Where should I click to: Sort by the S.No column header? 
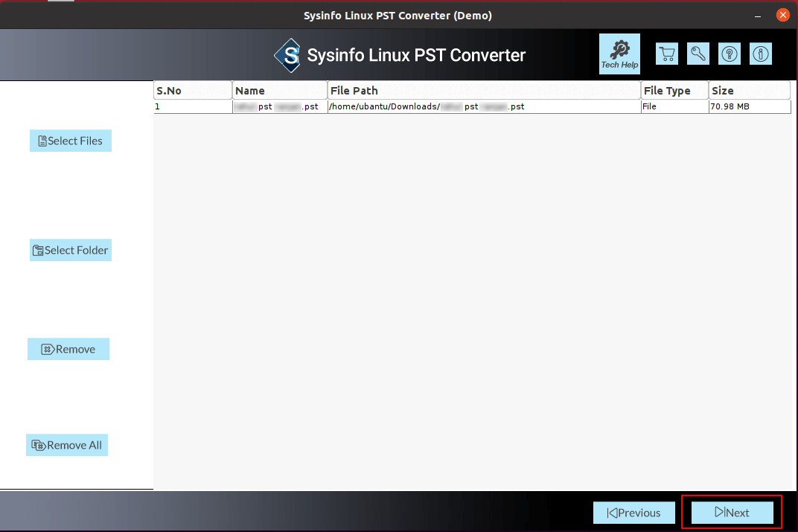pyautogui.click(x=193, y=91)
